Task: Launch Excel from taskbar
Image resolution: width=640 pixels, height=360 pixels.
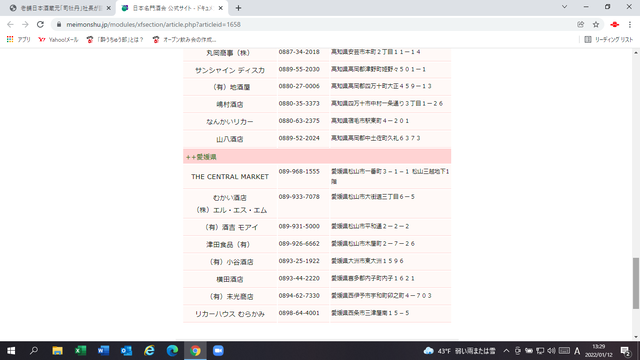Action: (x=80, y=351)
